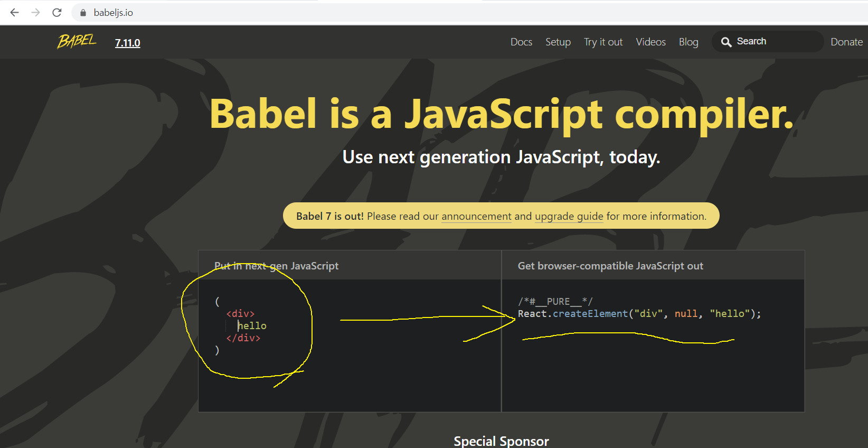Open the Babel logo home link

tap(77, 41)
